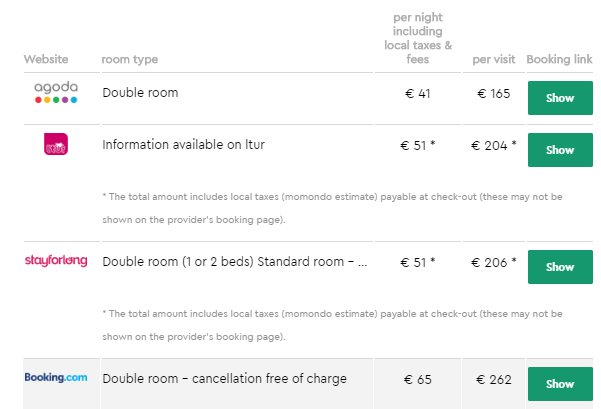Click Double room cancellation free of charge

point(225,379)
